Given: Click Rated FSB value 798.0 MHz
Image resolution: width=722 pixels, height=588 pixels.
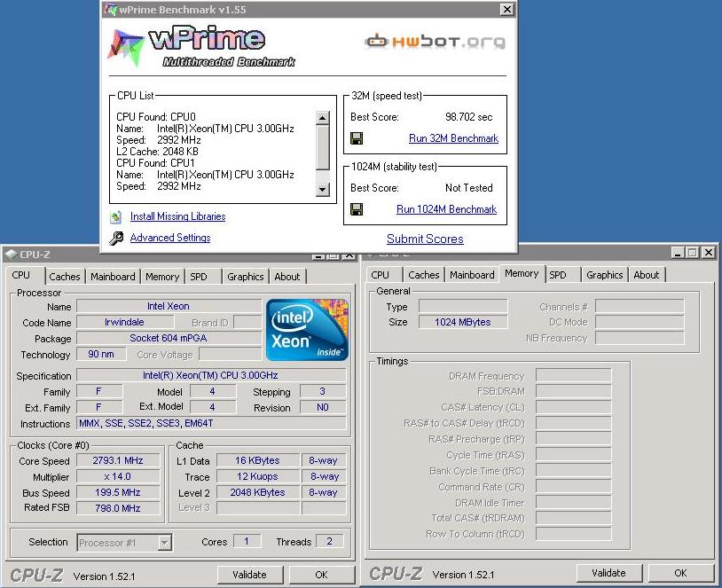Looking at the screenshot, I should tap(118, 508).
